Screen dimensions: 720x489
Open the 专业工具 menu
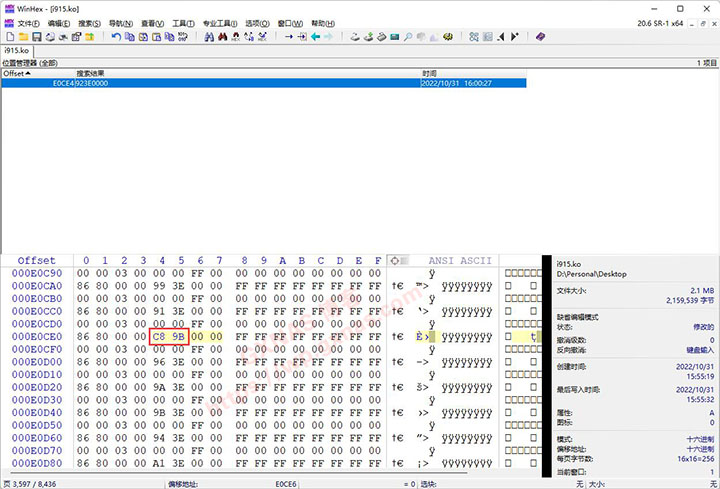tap(220, 22)
